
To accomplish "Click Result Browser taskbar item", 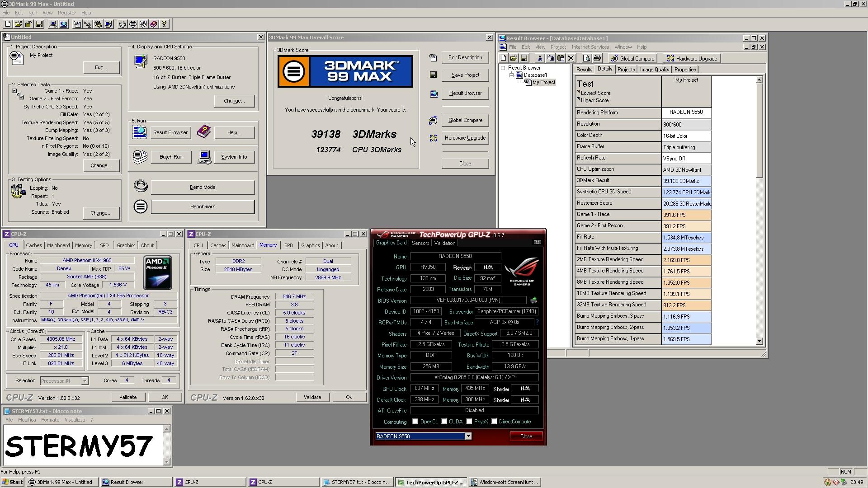I will (x=137, y=482).
